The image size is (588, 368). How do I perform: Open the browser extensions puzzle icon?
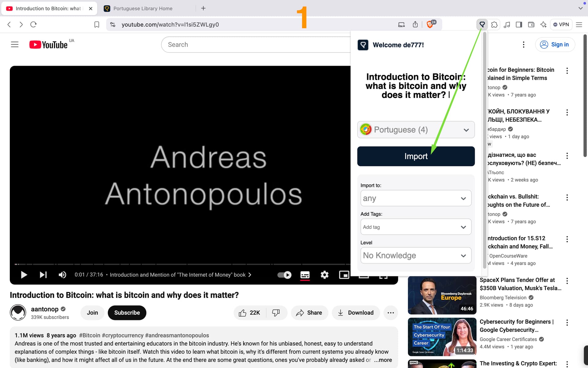click(494, 25)
